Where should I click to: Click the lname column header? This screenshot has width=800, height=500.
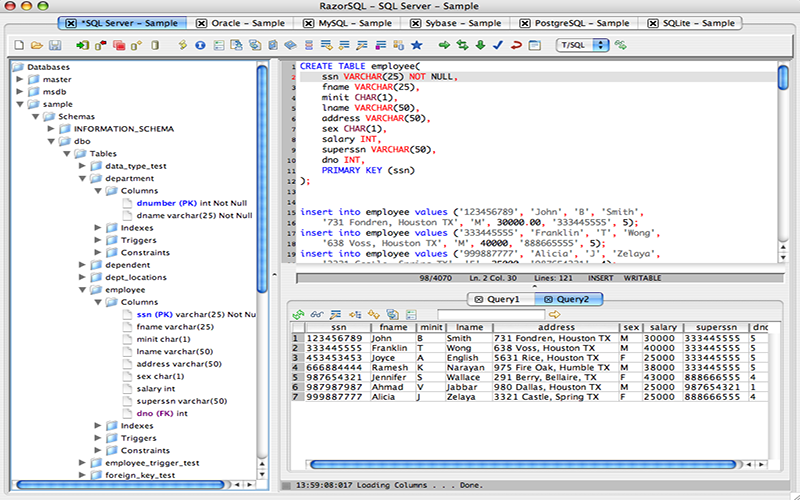tap(469, 328)
